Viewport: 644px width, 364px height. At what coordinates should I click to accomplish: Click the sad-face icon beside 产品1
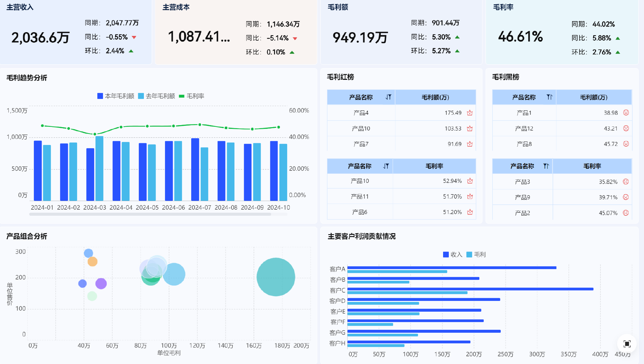[626, 113]
